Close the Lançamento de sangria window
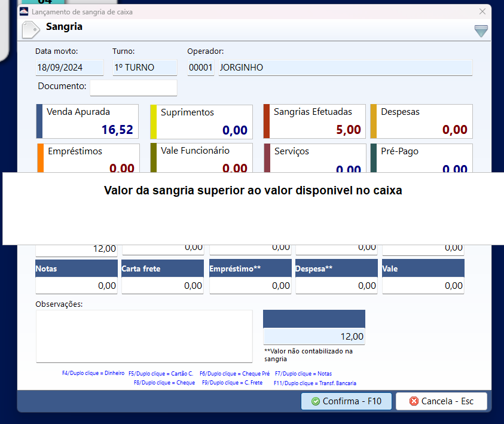 tap(482, 11)
